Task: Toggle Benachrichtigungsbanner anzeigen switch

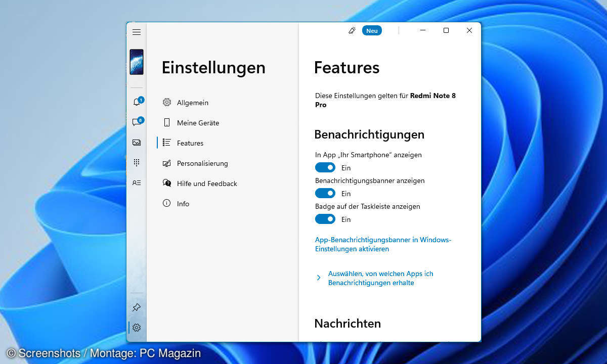Action: coord(325,193)
